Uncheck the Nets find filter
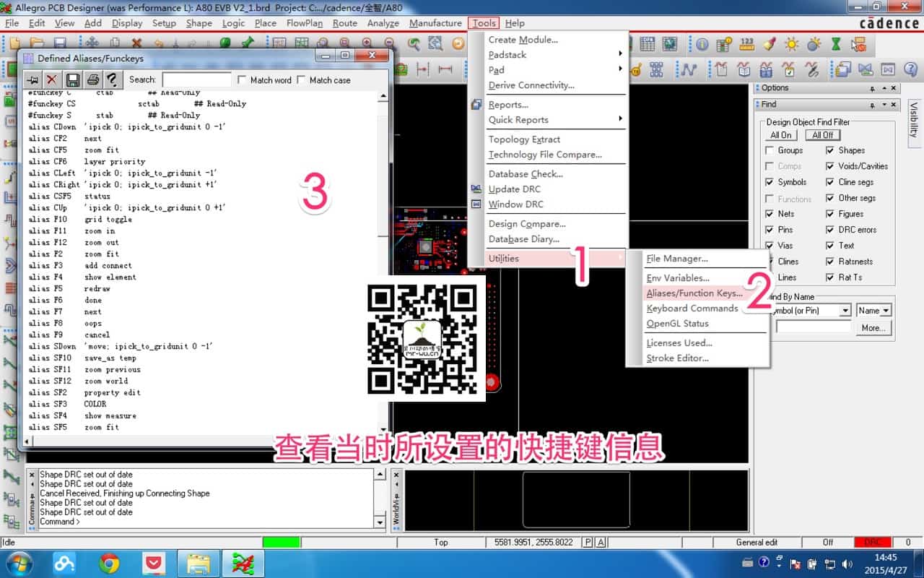The width and height of the screenshot is (924, 578). [770, 214]
